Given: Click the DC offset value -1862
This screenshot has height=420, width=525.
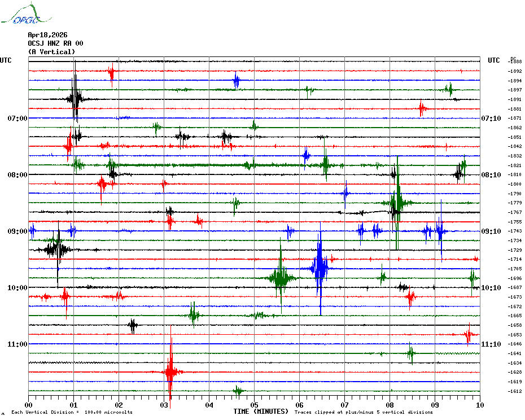Looking at the screenshot, I should tap(515, 128).
